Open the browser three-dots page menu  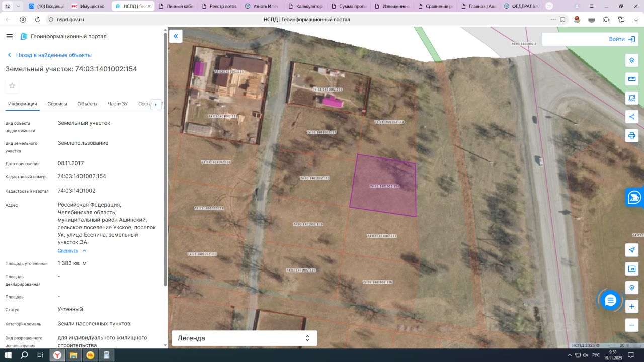coord(553,19)
